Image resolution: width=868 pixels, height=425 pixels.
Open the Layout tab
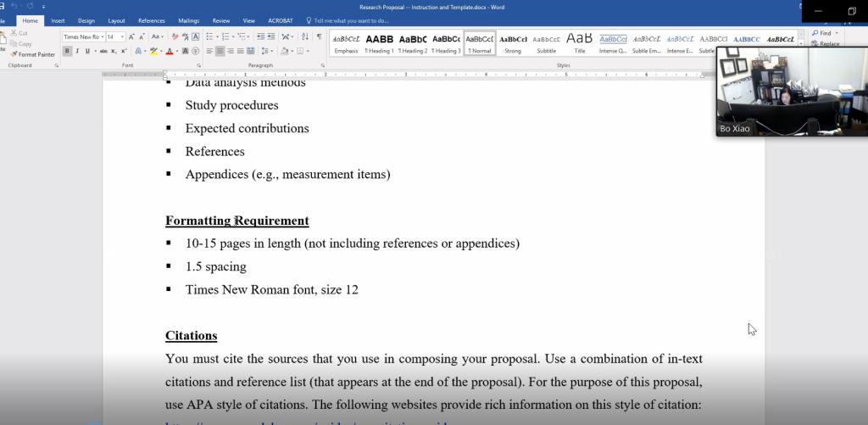(116, 20)
